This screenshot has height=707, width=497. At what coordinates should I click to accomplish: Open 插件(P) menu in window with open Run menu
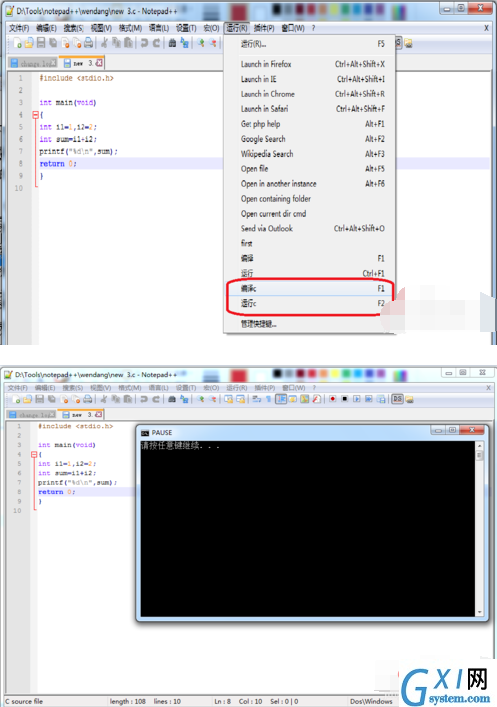(x=264, y=28)
